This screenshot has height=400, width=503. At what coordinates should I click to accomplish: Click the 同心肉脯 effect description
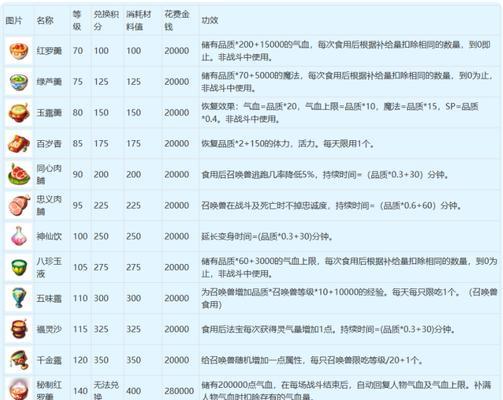point(325,175)
